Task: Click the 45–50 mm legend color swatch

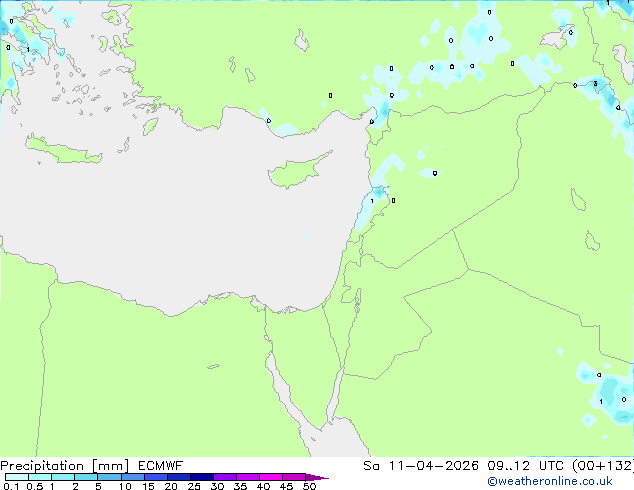Action: tap(294, 477)
